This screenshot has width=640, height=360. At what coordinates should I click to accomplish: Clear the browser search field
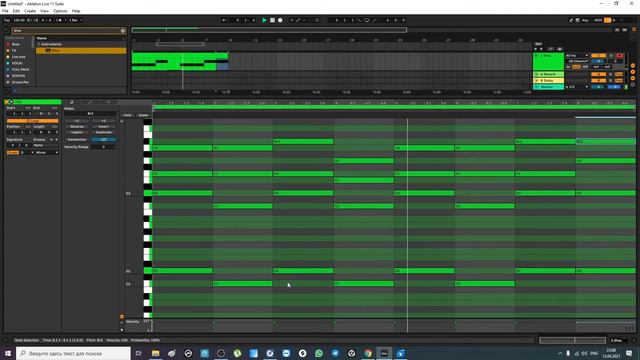[123, 31]
